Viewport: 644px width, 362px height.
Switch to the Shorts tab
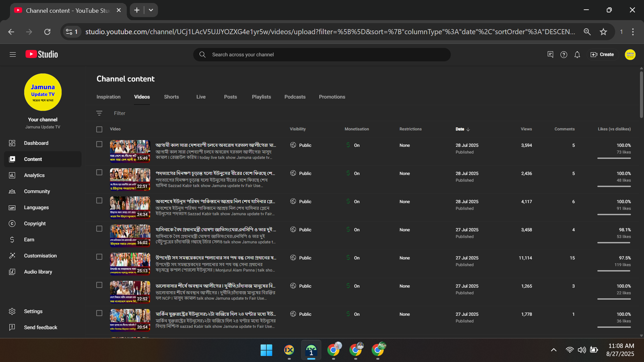(171, 97)
